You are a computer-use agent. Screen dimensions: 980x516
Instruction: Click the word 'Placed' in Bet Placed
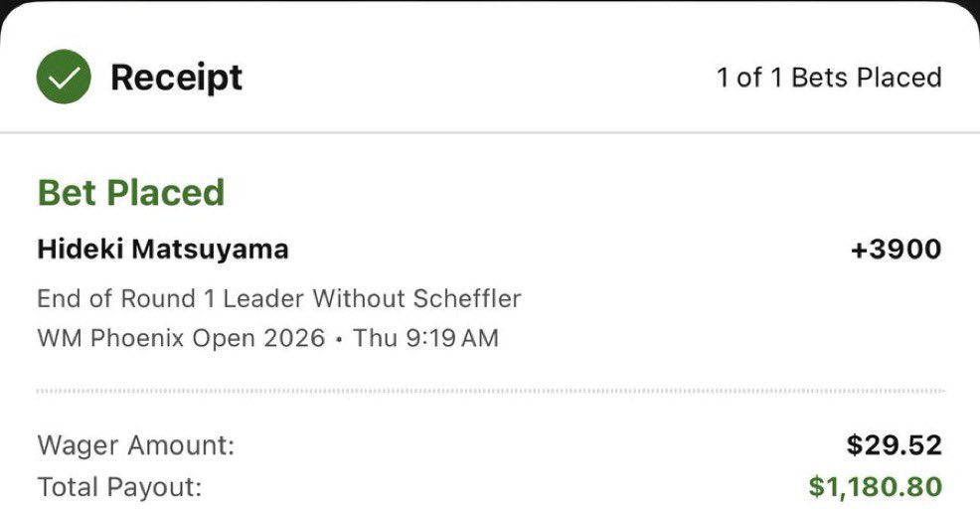tap(166, 192)
